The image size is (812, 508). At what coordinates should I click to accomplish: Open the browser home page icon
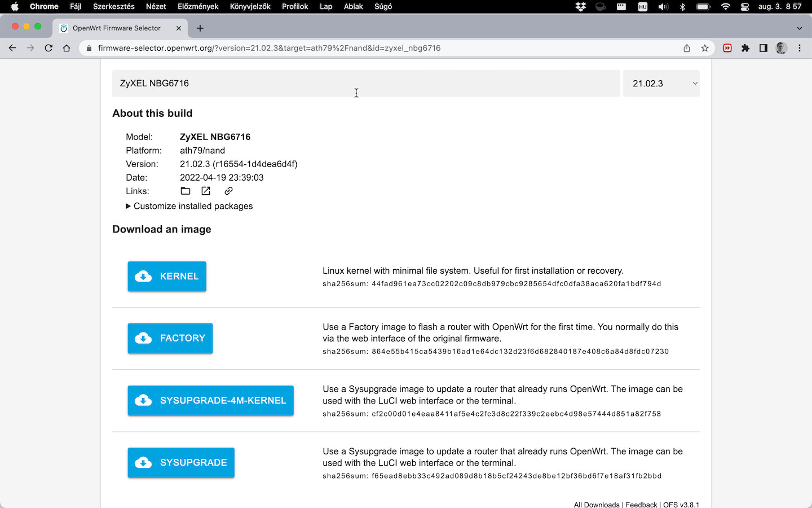[x=67, y=48]
